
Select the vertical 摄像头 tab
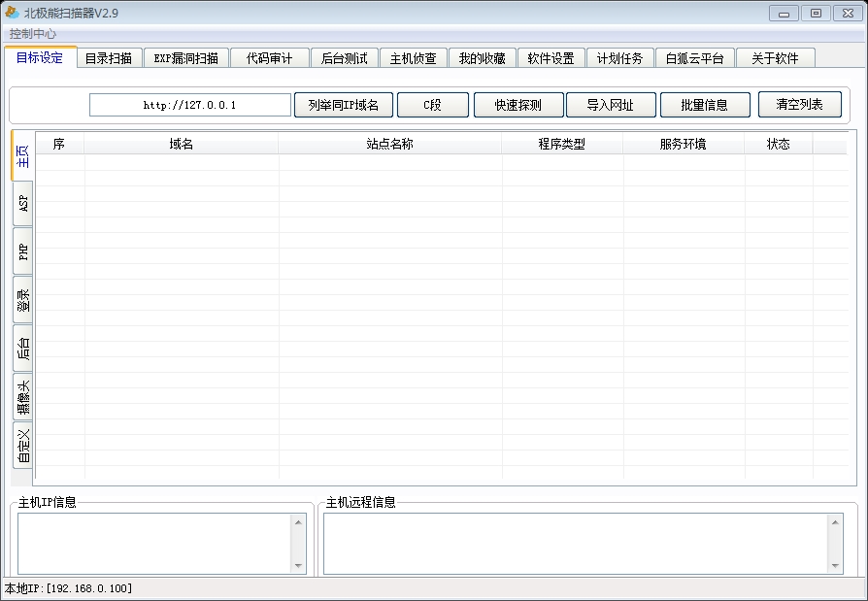22,397
